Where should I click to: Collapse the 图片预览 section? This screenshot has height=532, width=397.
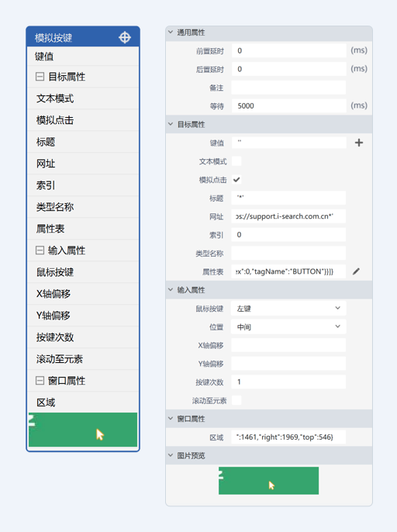click(x=171, y=455)
